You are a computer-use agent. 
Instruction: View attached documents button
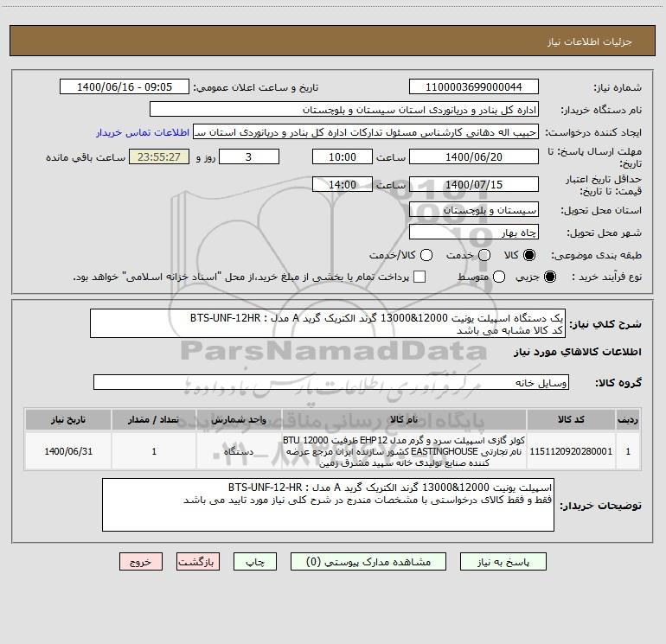(368, 562)
